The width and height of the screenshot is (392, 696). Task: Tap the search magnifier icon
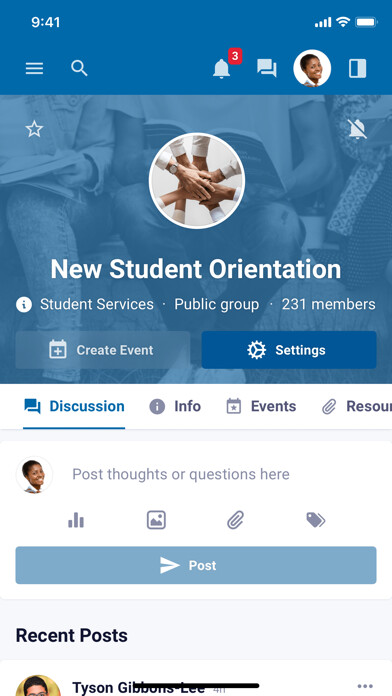pyautogui.click(x=79, y=68)
